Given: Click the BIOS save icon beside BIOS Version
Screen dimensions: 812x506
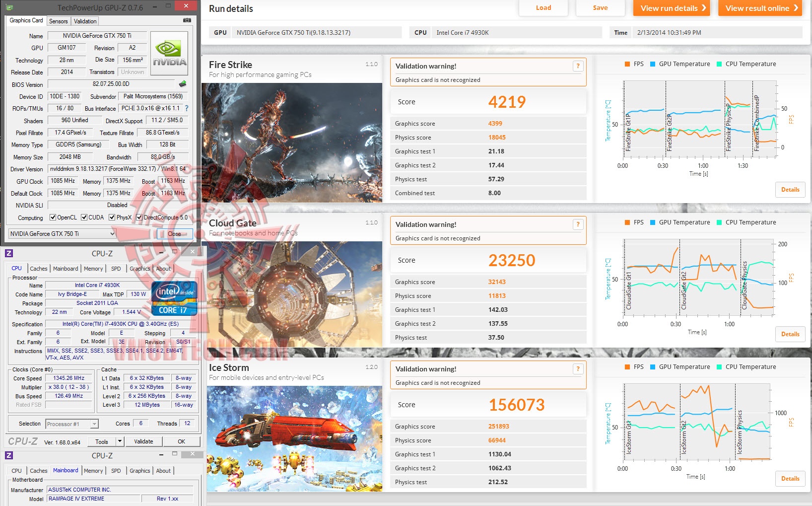Looking at the screenshot, I should pos(183,84).
